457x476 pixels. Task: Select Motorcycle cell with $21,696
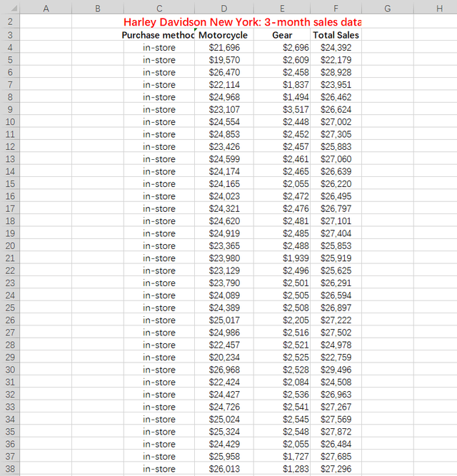pos(224,48)
